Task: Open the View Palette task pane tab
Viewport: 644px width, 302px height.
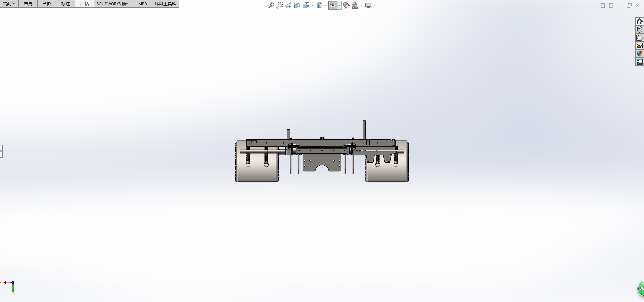Action: pyautogui.click(x=640, y=46)
